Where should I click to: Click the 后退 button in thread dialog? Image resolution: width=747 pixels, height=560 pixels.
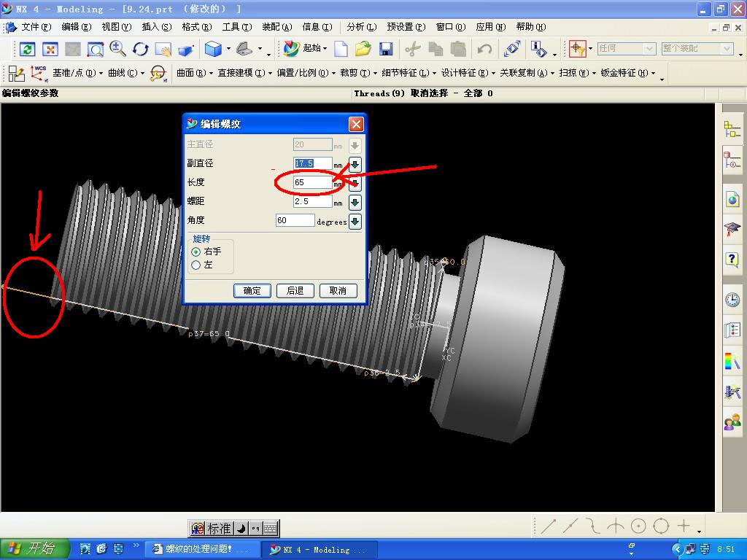pos(295,291)
